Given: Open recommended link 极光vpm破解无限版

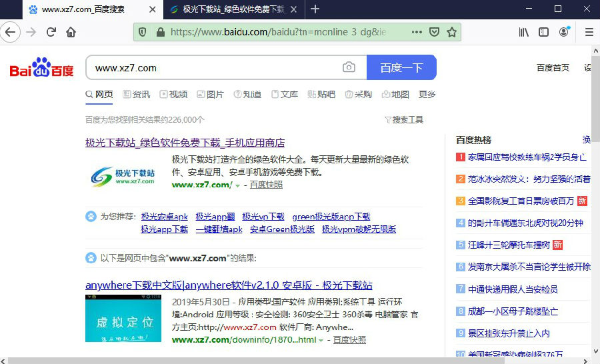Looking at the screenshot, I should (359, 229).
